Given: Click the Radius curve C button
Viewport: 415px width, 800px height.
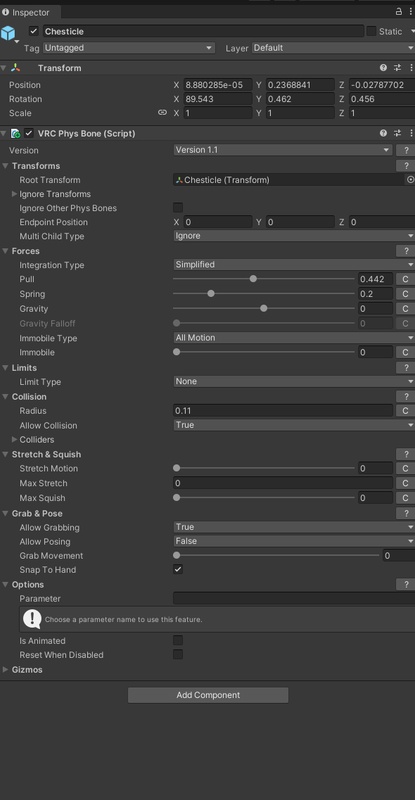Looking at the screenshot, I should coord(405,411).
